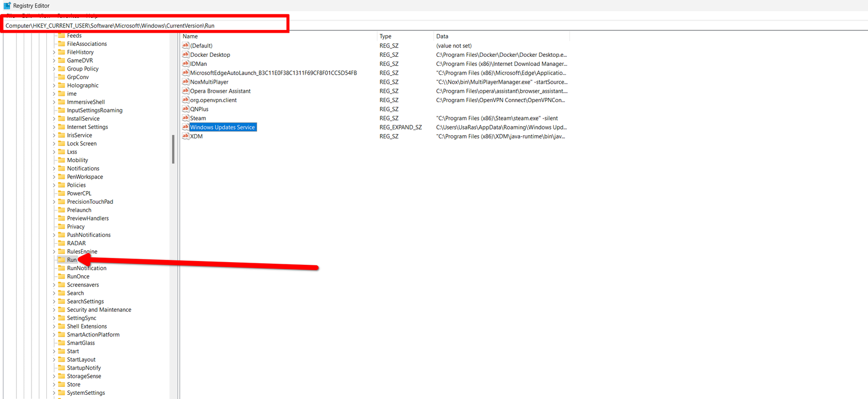The width and height of the screenshot is (868, 399).
Task: Expand the PushNotifications key
Action: [x=54, y=235]
